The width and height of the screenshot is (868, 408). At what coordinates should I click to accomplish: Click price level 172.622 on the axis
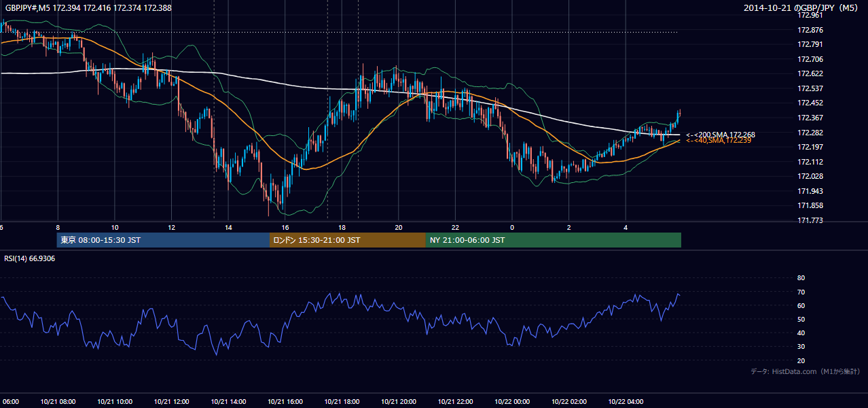tap(810, 73)
